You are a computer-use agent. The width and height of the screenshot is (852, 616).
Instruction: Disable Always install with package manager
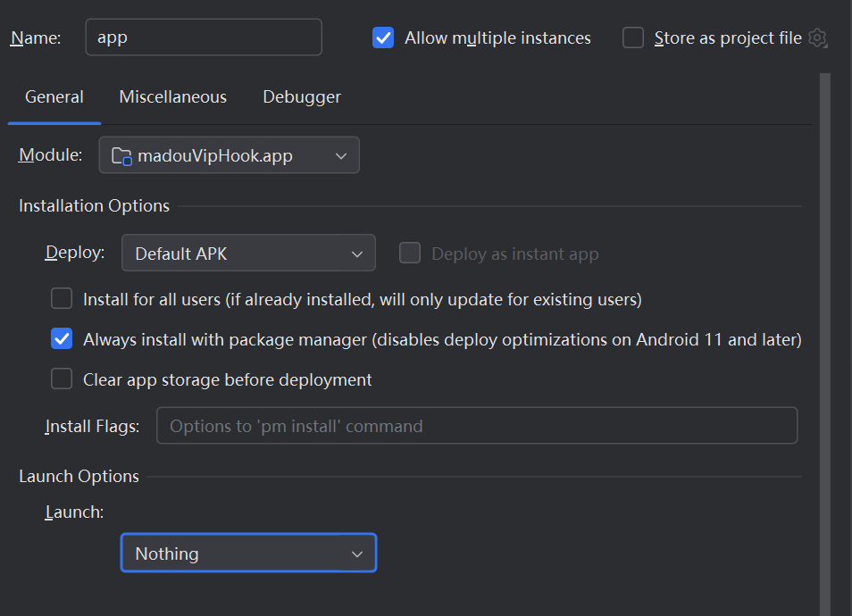pos(62,339)
